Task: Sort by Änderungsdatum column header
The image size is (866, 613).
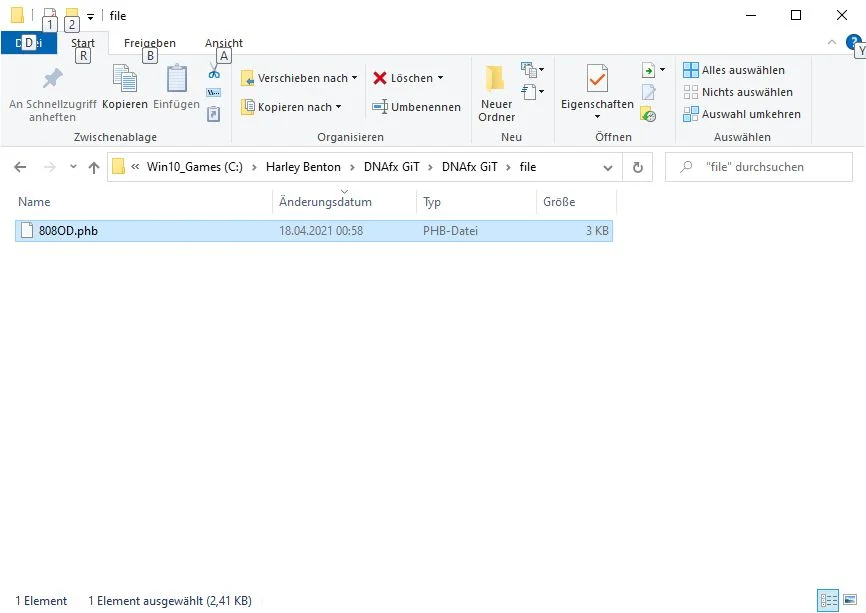Action: tap(345, 202)
